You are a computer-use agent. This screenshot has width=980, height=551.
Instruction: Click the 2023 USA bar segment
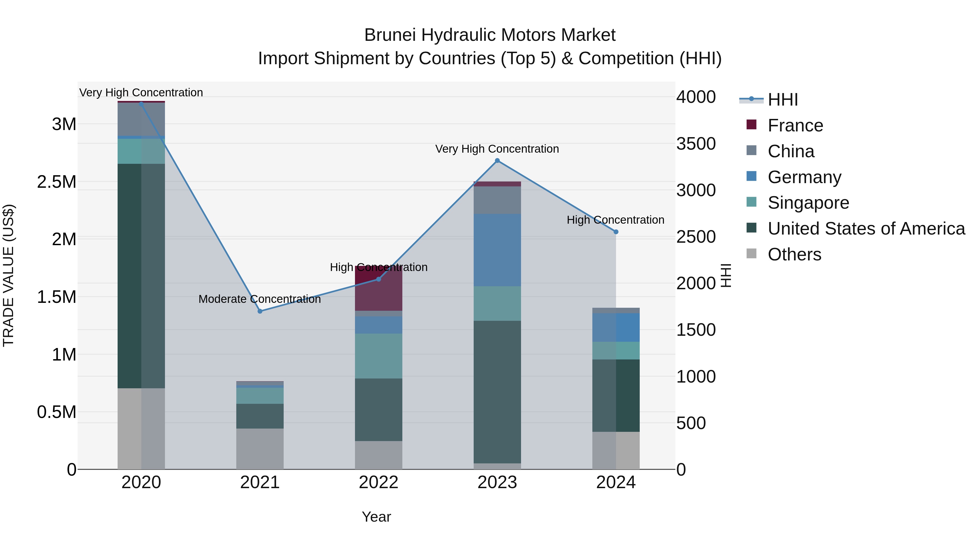[497, 392]
